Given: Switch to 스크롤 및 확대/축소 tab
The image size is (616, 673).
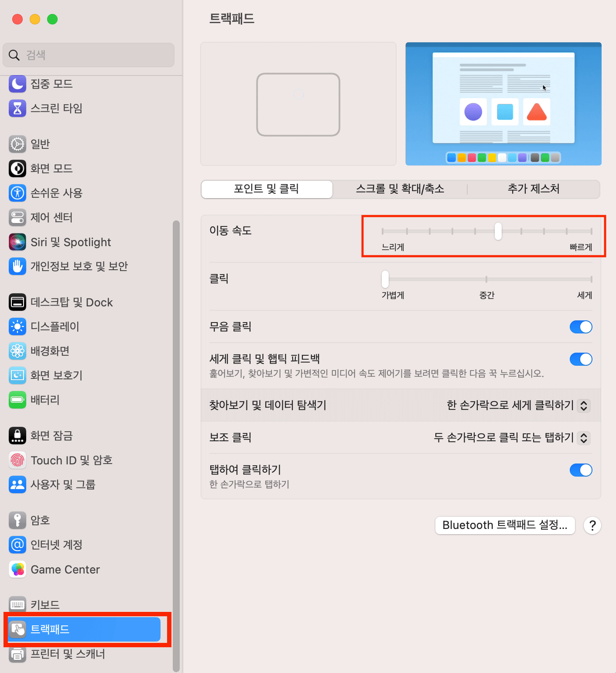Looking at the screenshot, I should [x=400, y=189].
